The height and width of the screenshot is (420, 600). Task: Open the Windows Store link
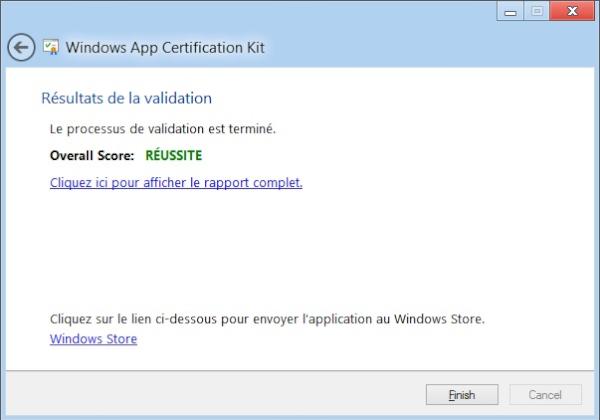click(93, 339)
